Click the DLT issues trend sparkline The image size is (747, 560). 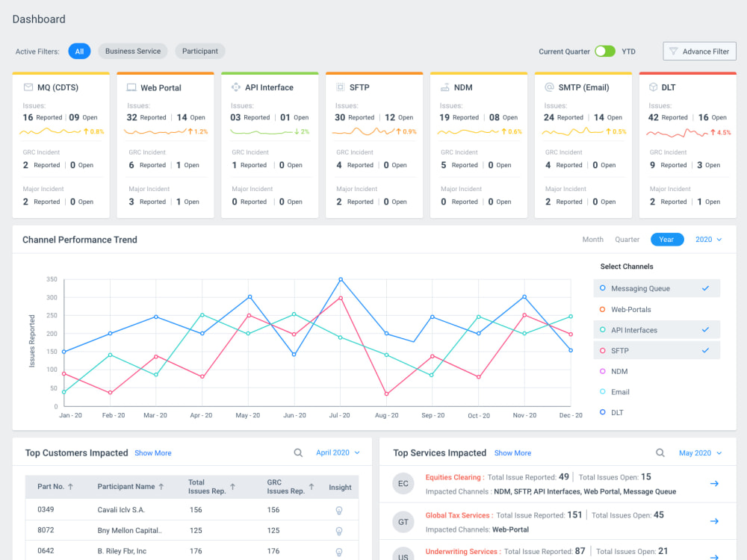tap(677, 133)
